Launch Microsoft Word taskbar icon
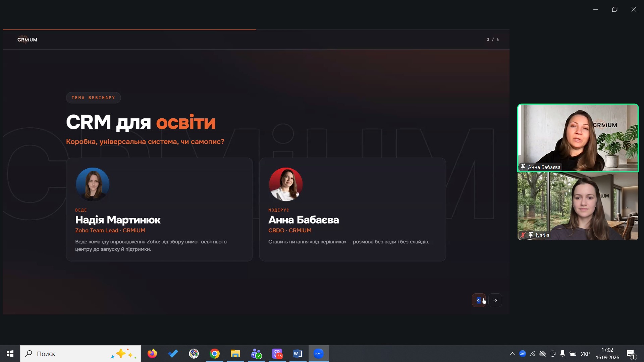 [298, 354]
